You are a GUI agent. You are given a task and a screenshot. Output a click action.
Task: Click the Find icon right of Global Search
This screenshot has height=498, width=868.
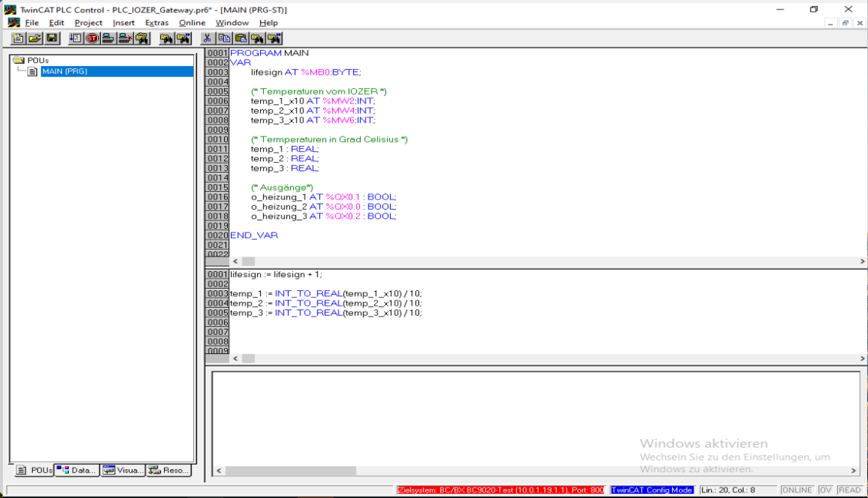click(x=166, y=38)
